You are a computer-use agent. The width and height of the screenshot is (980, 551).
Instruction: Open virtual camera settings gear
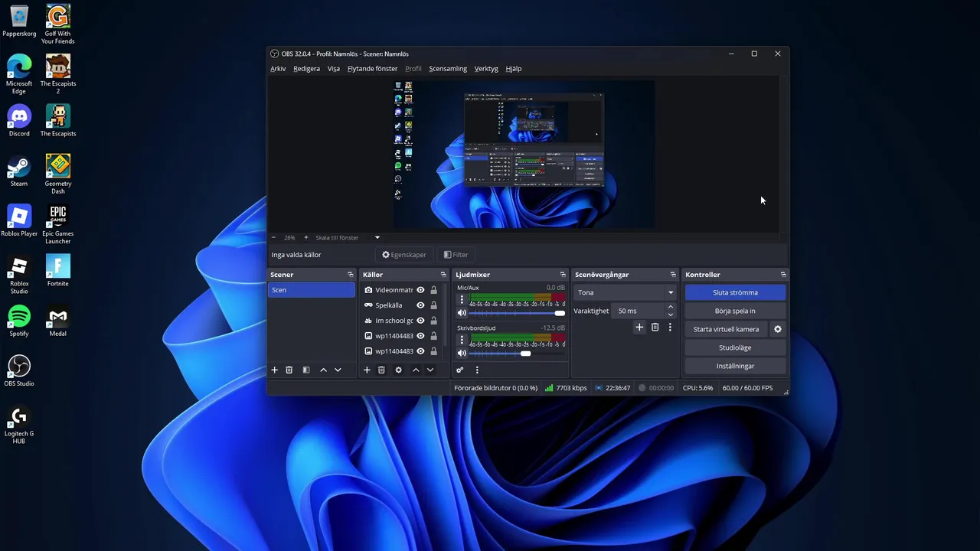click(x=778, y=329)
